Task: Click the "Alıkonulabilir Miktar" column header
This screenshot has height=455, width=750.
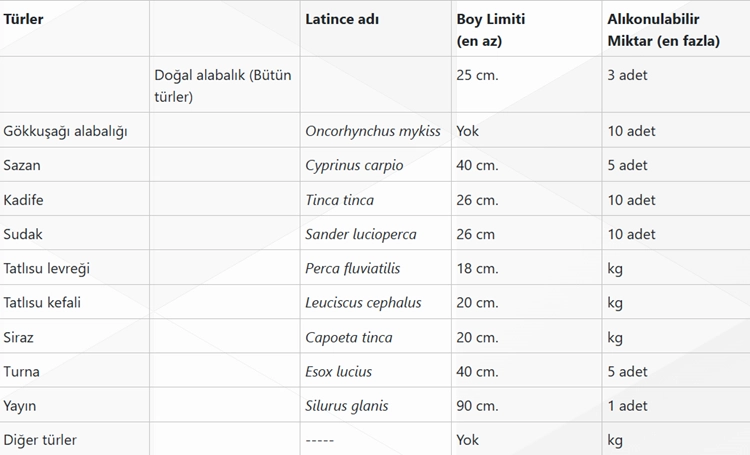Action: 664,30
